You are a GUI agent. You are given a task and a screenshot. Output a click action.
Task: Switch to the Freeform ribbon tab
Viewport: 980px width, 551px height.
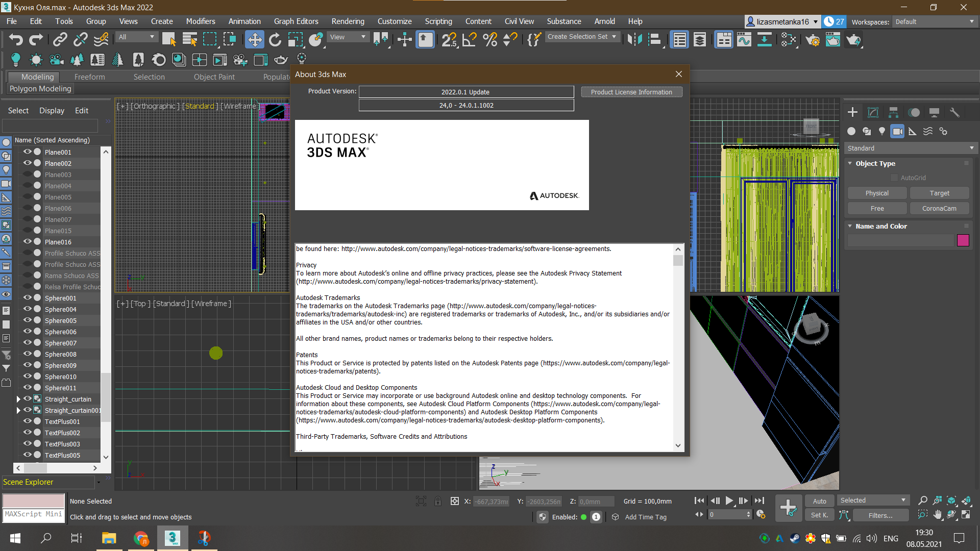tap(89, 77)
